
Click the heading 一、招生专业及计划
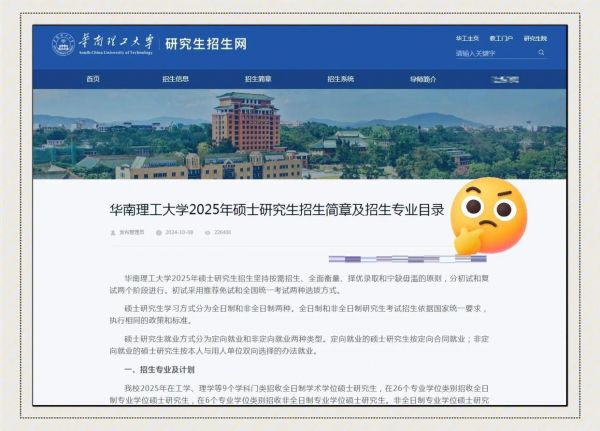[x=159, y=370]
